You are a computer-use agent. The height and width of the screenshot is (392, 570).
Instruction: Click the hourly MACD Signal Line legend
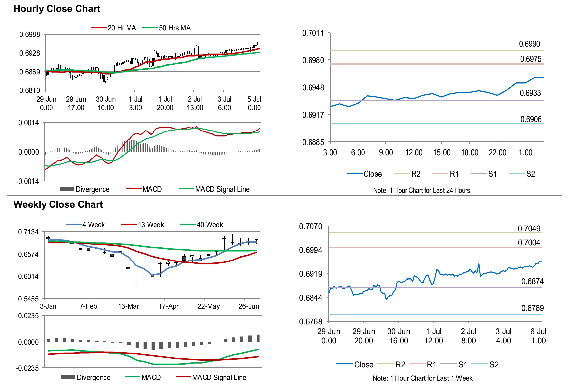pos(222,189)
